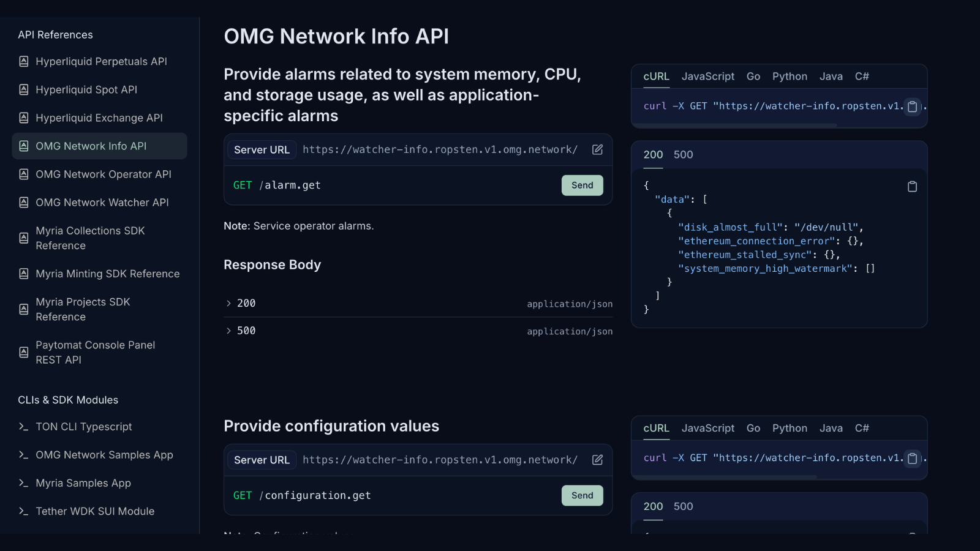This screenshot has height=551, width=980.
Task: Show the 200 response example for alarm.get
Action: coord(653,155)
